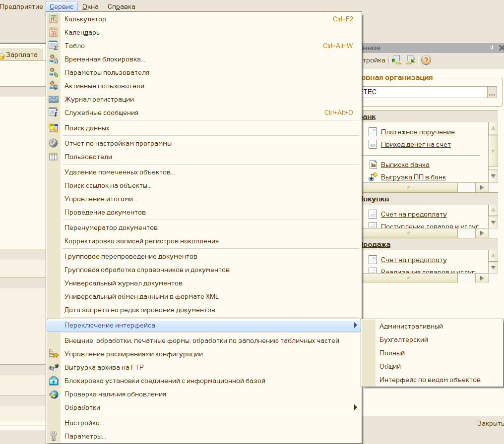The image size is (504, 444).
Task: Click the Выгрузка архива на FTP icon
Action: tap(54, 368)
